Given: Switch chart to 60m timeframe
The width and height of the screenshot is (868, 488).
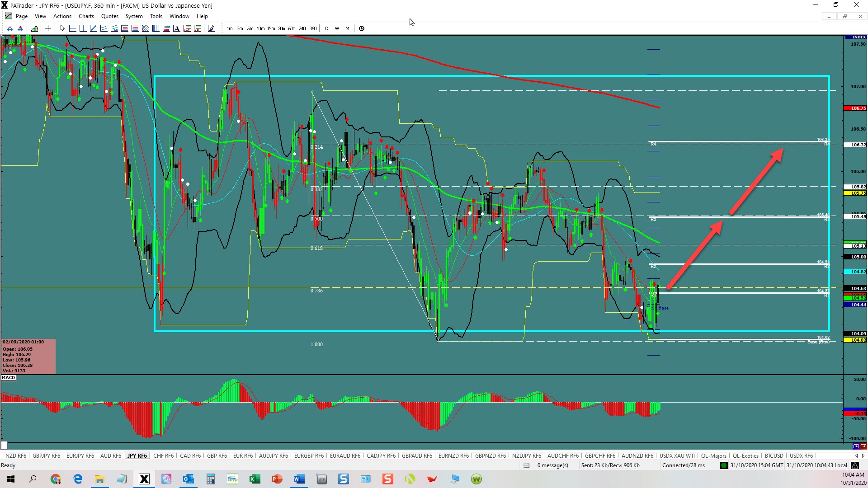Looking at the screenshot, I should click(292, 28).
